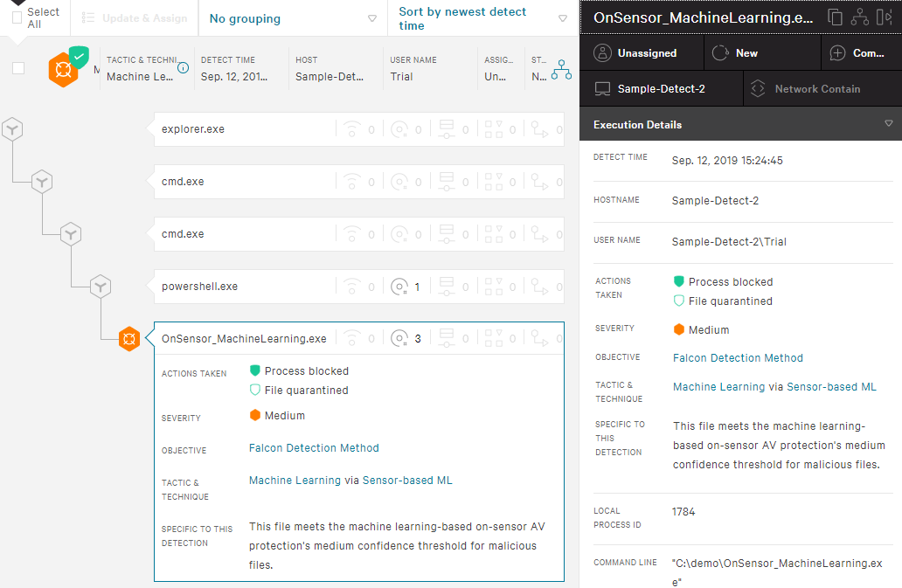902x588 pixels.
Task: Click disk operations icon showing 3 on OnSensor row
Action: coord(399,338)
